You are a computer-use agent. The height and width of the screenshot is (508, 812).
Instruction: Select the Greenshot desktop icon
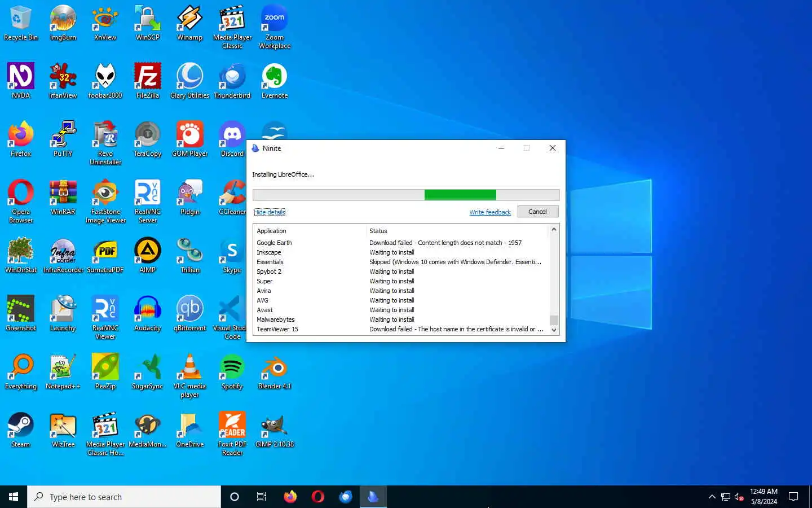[20, 314]
